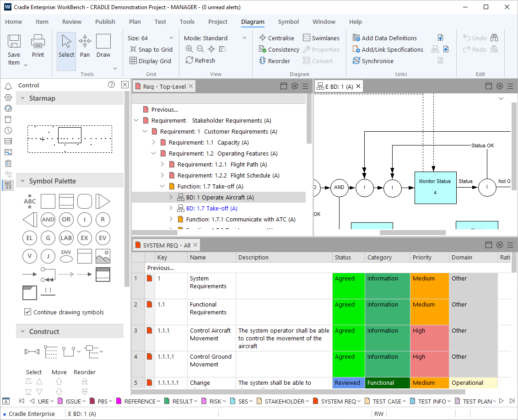Pick the LAB symbol in palette
The height and width of the screenshot is (420, 518).
tap(66, 238)
